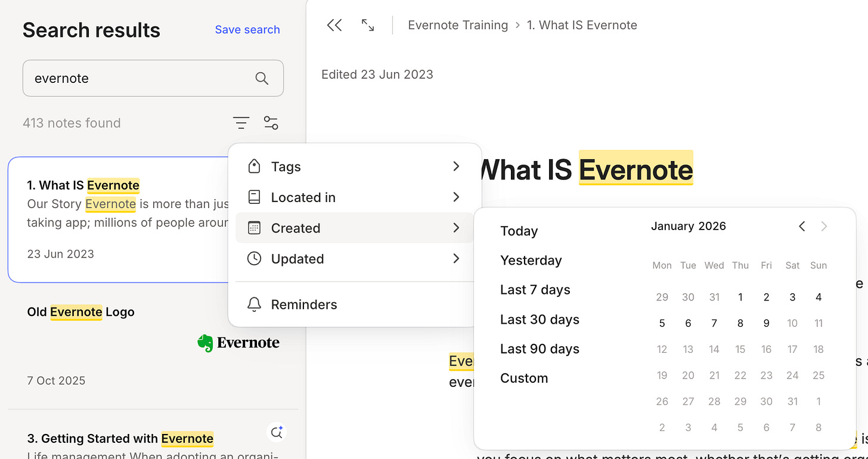Click '7 Oct 2025' date text
Screen dimensions: 868x459
point(56,380)
